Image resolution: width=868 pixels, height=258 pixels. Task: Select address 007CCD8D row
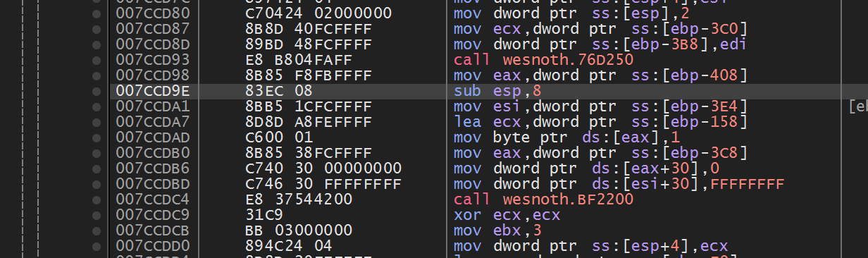(x=153, y=44)
